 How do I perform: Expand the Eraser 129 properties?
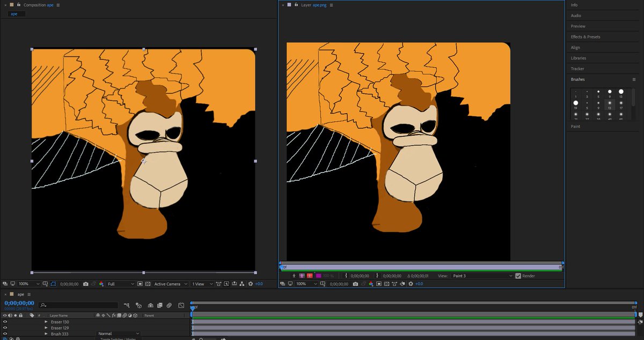(46, 328)
